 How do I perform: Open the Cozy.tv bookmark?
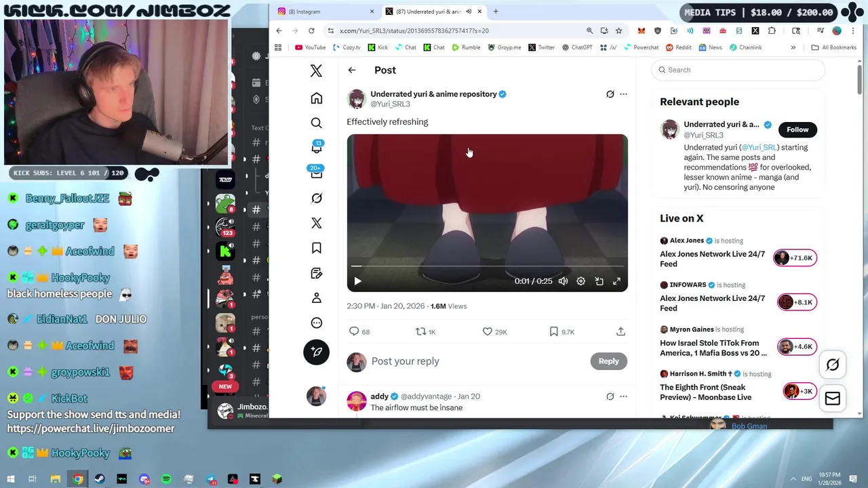(x=347, y=47)
